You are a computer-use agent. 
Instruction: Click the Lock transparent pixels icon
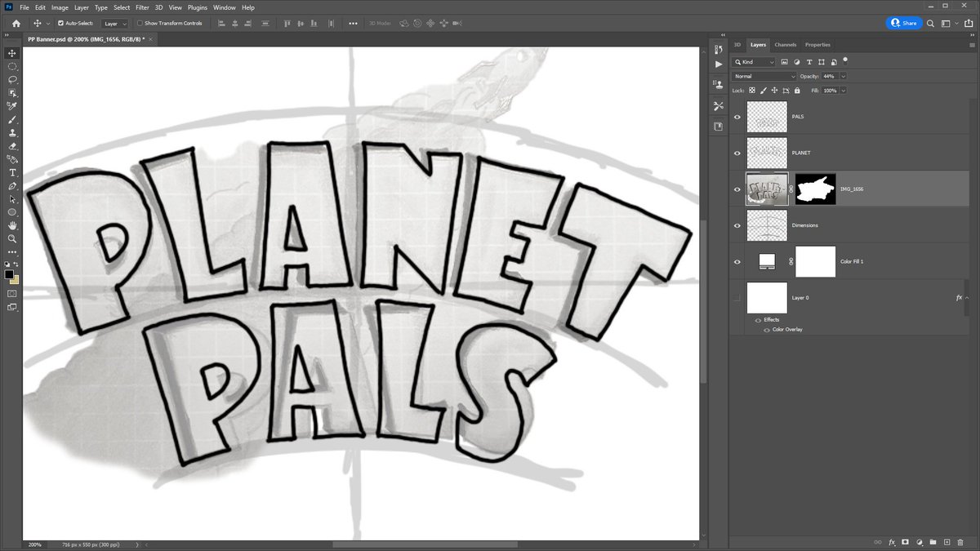[x=751, y=91]
